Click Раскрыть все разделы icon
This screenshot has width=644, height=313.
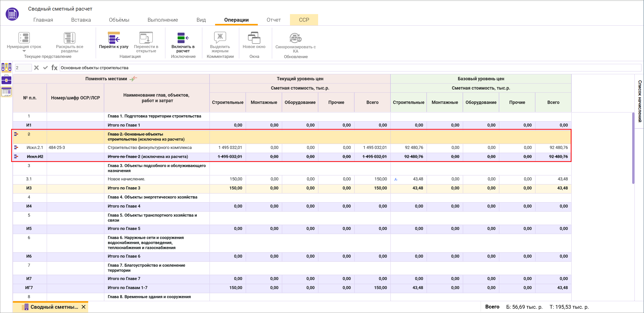pyautogui.click(x=69, y=38)
